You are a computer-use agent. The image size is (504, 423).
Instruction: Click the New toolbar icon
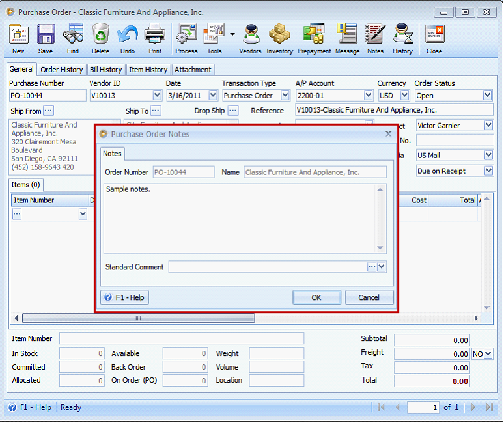[x=19, y=38]
